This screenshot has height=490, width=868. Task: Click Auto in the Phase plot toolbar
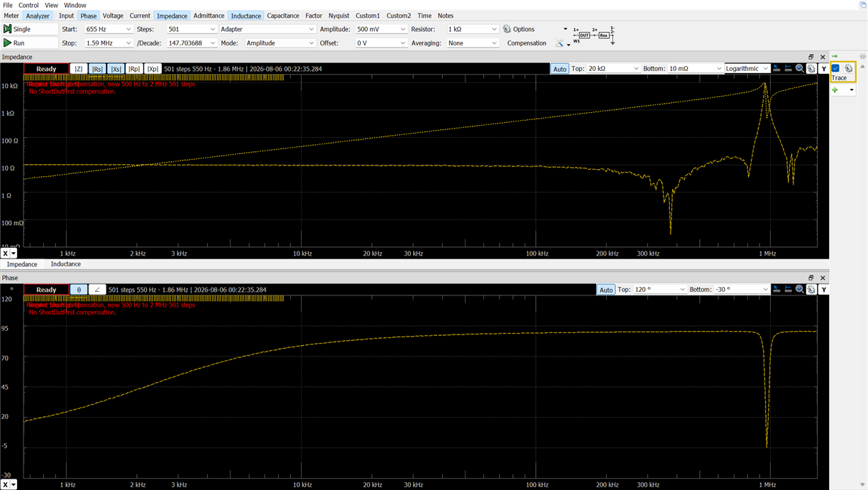coord(605,290)
